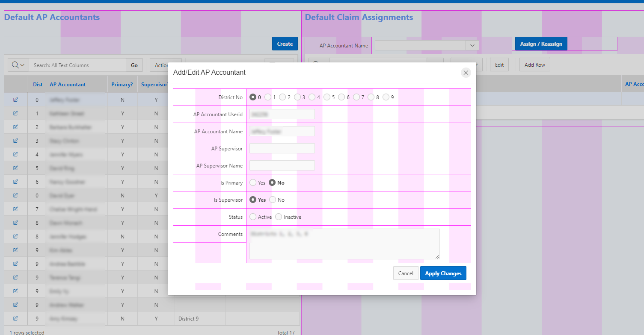Screen dimensions: 644x335
Task: Click the edit pencil icon for district 3 row
Action: [x=16, y=141]
